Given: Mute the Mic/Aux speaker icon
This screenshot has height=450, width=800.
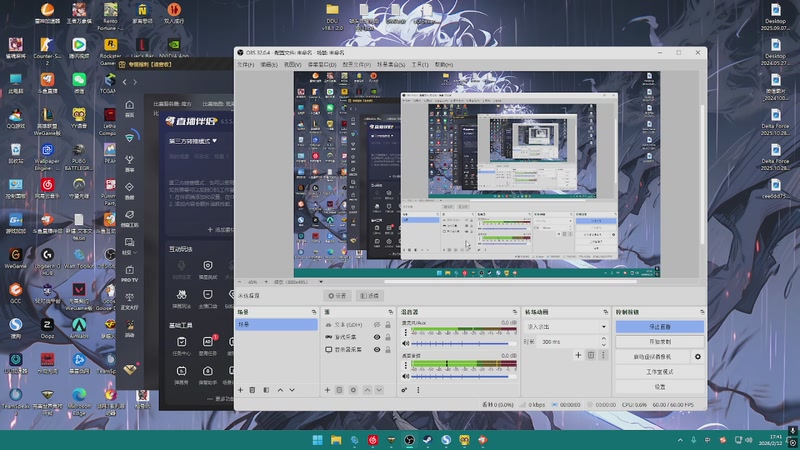Looking at the screenshot, I should [x=406, y=343].
